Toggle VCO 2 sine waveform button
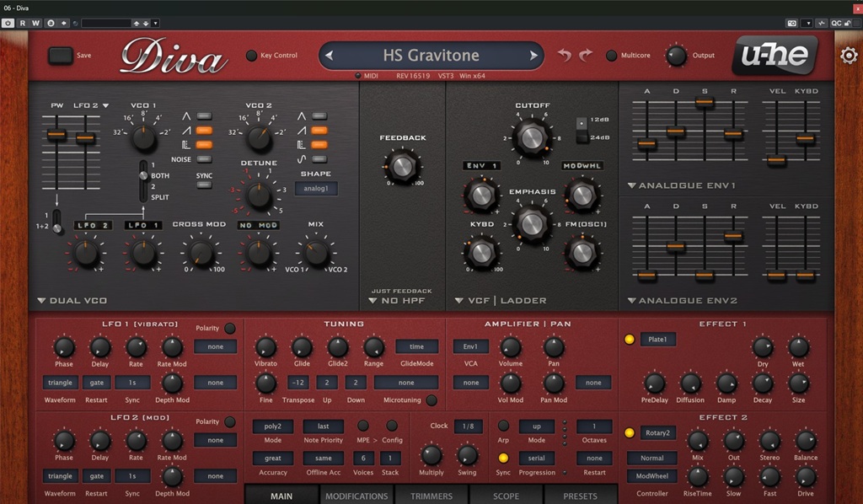The width and height of the screenshot is (863, 504). tap(319, 159)
